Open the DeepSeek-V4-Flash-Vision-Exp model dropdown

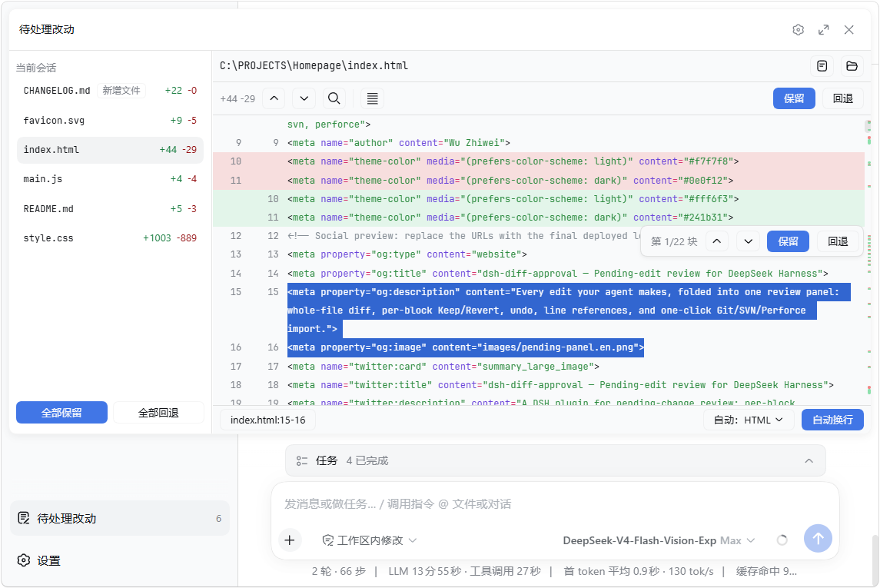coord(659,540)
